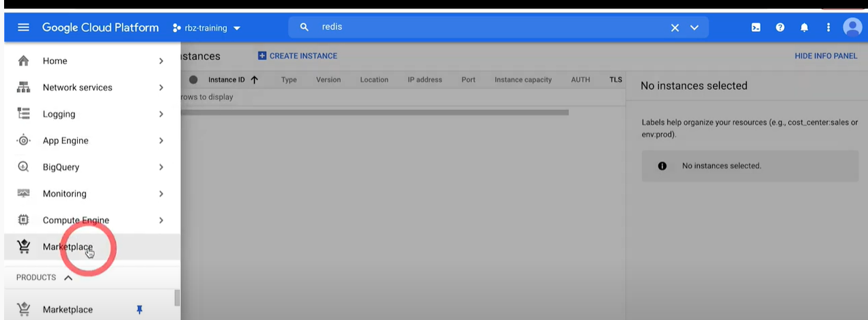This screenshot has height=320, width=868.
Task: Open the notifications bell
Action: (x=804, y=28)
